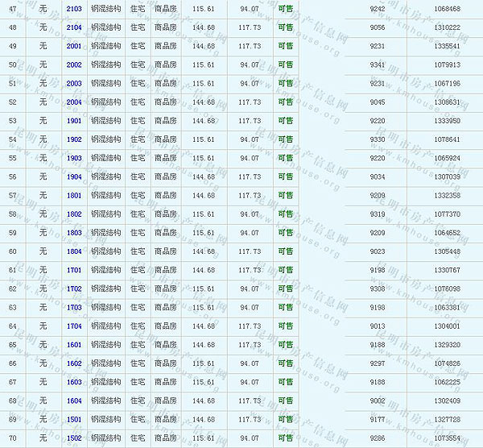The image size is (483, 448).
Task: Open room 1703 details link
Action: tap(74, 307)
